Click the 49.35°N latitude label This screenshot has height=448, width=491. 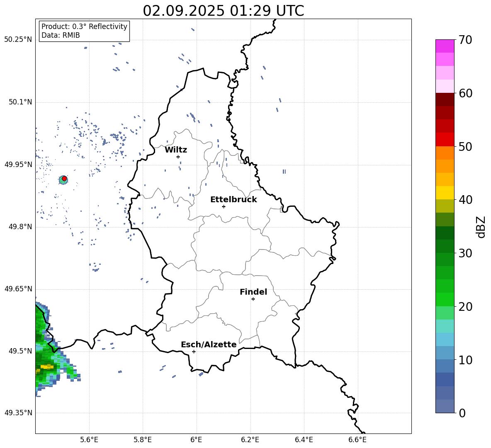tap(18, 413)
